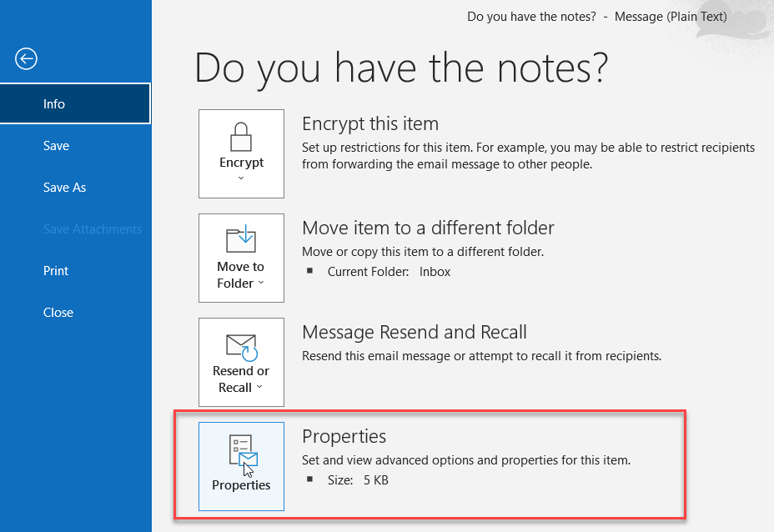The image size is (774, 532).
Task: Click the envelope icon on Resend or Recall
Action: coord(241,346)
